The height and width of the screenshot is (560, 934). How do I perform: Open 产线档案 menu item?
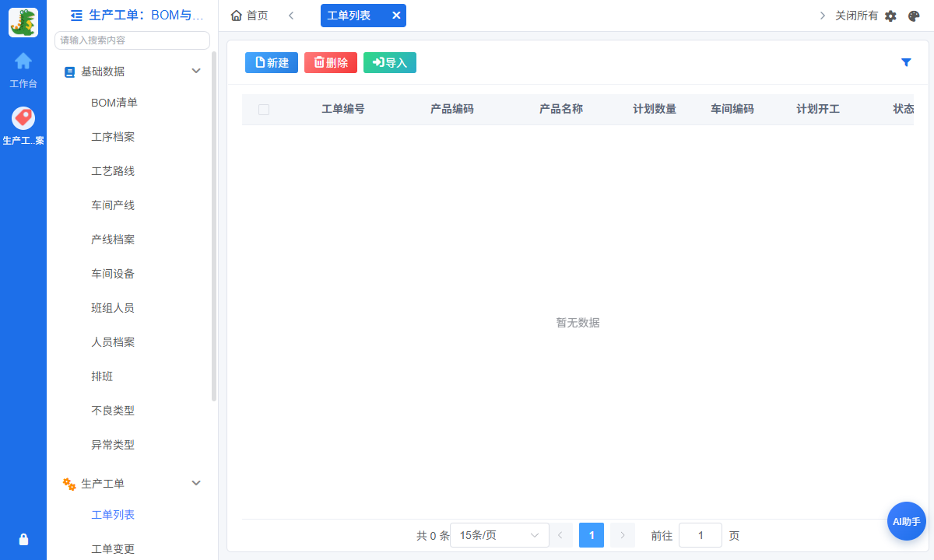click(113, 240)
